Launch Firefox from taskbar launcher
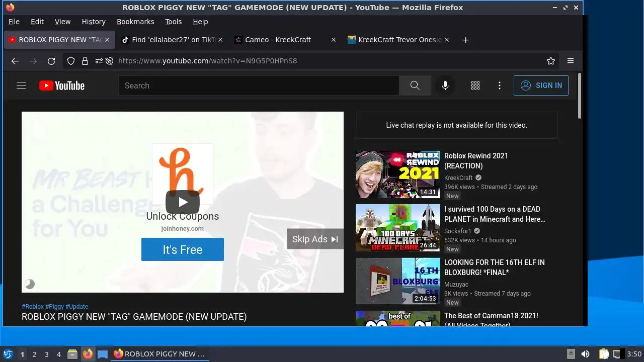 [x=88, y=354]
